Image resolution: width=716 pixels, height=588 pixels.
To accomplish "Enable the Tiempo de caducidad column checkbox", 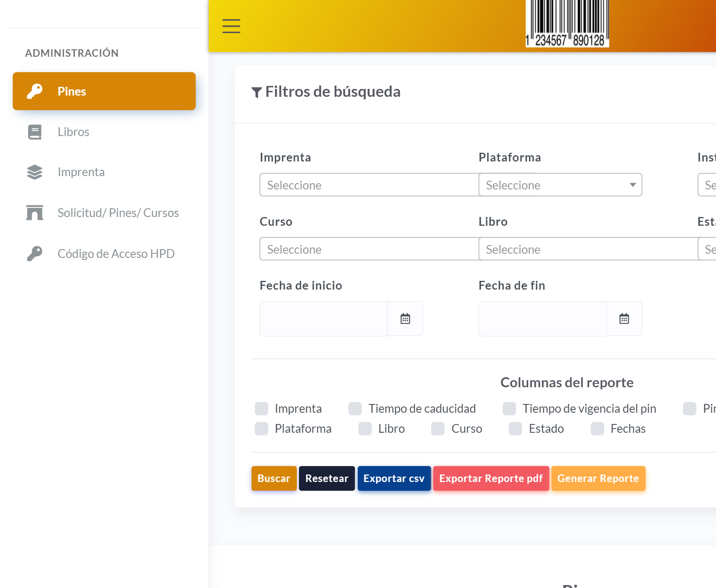I will coord(355,409).
